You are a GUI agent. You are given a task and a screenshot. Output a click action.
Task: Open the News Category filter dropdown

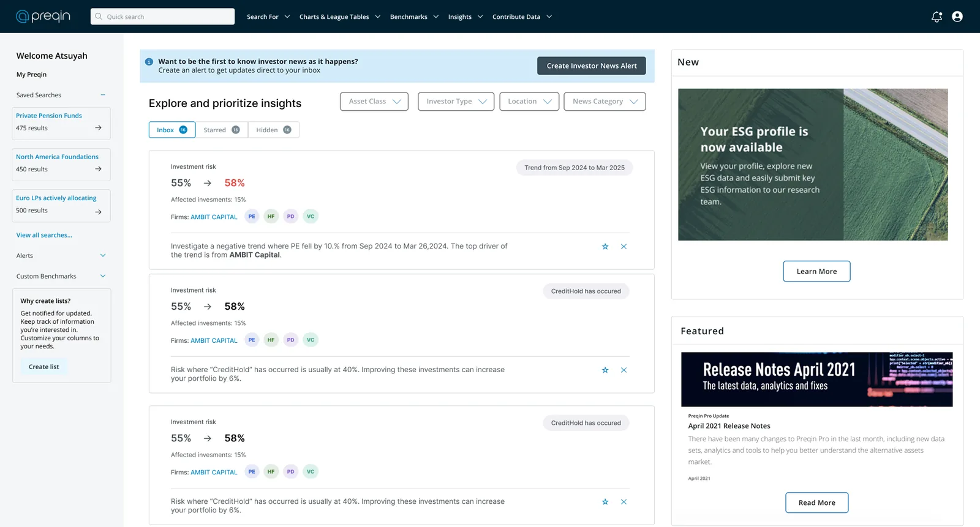click(x=605, y=102)
